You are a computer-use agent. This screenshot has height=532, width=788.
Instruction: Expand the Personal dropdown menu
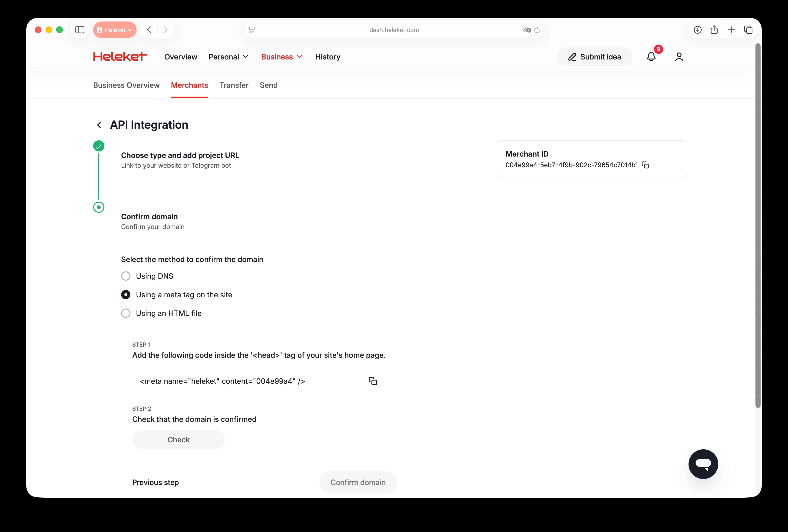228,57
